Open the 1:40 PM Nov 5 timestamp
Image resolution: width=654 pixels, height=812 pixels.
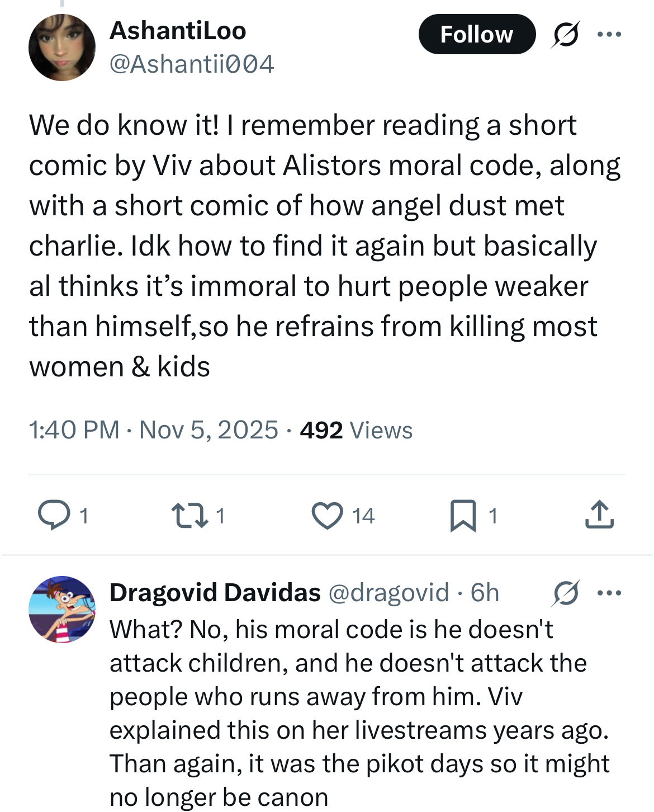point(153,430)
